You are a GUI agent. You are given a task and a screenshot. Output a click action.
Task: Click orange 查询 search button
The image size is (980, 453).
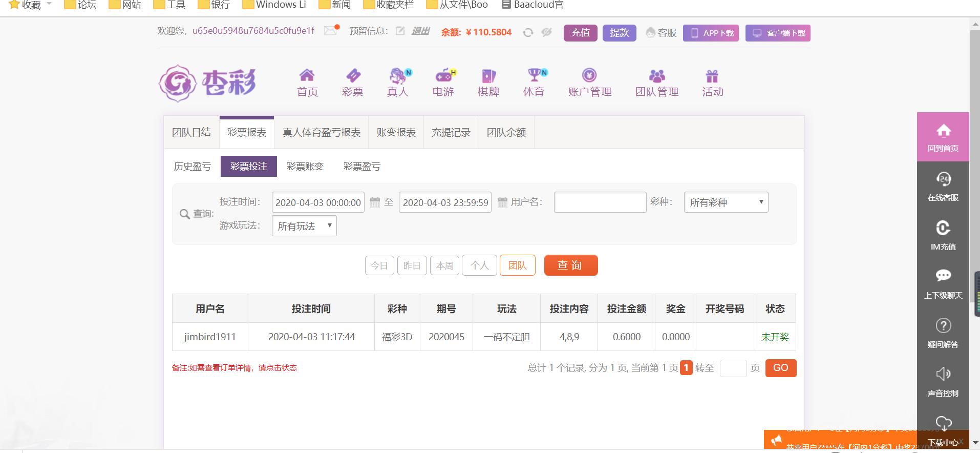[x=571, y=265]
